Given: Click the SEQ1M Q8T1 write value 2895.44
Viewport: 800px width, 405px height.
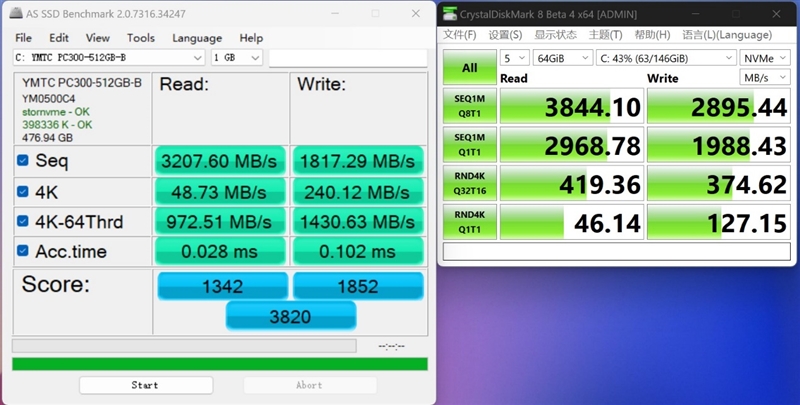Looking at the screenshot, I should (718, 106).
